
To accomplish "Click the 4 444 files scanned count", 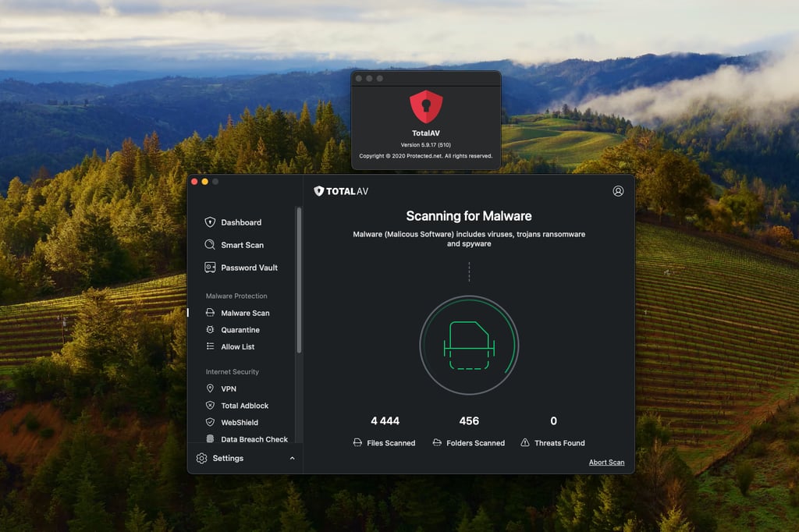I will [x=385, y=421].
